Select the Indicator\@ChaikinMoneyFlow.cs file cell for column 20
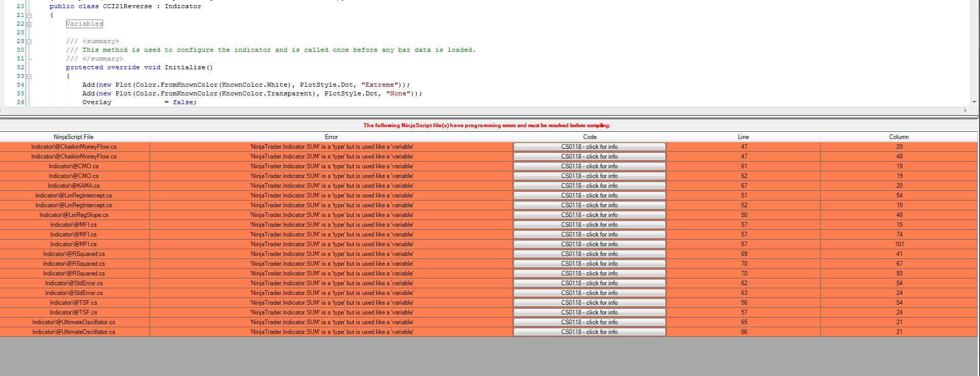 (74, 147)
